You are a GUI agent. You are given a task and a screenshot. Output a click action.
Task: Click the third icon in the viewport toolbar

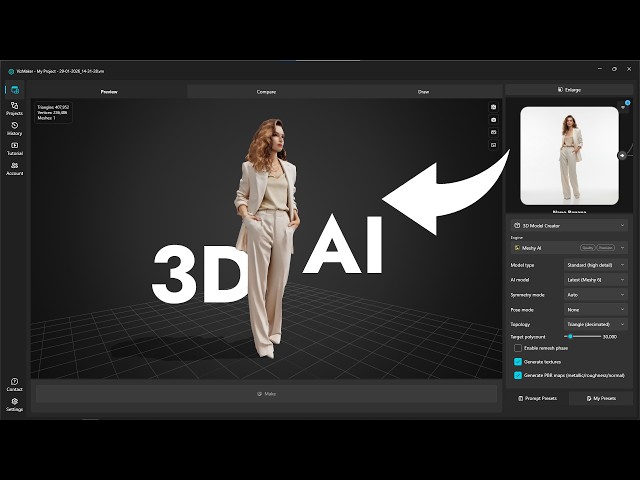click(493, 132)
